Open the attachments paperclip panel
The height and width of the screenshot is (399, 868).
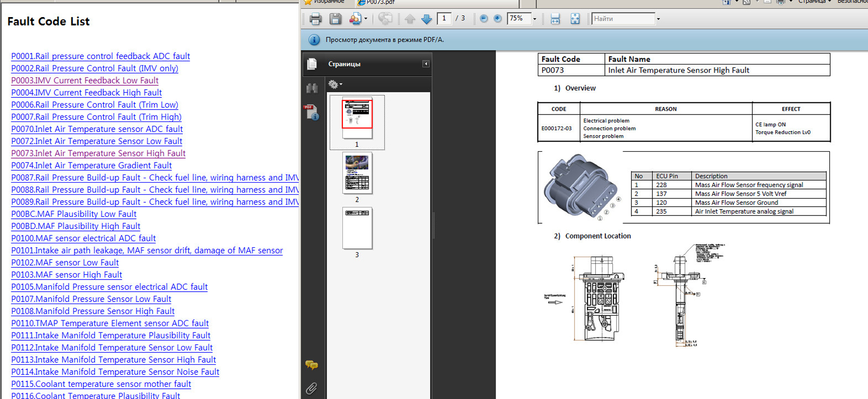(312, 388)
